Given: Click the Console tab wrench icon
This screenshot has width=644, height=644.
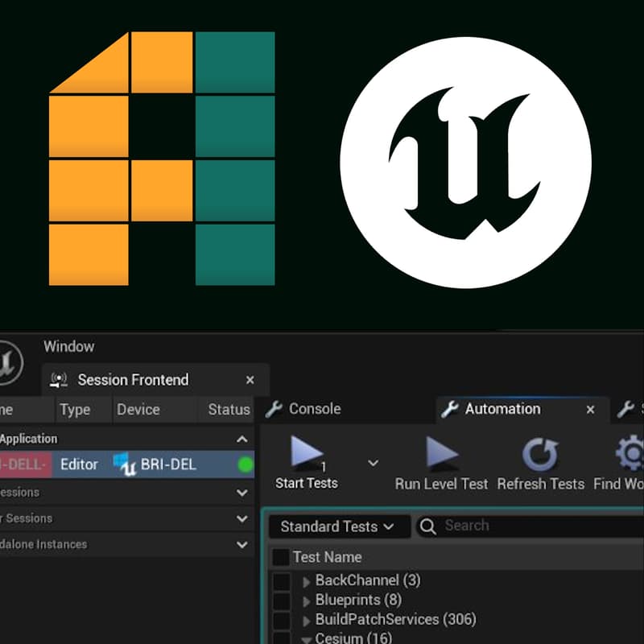Looking at the screenshot, I should [274, 410].
